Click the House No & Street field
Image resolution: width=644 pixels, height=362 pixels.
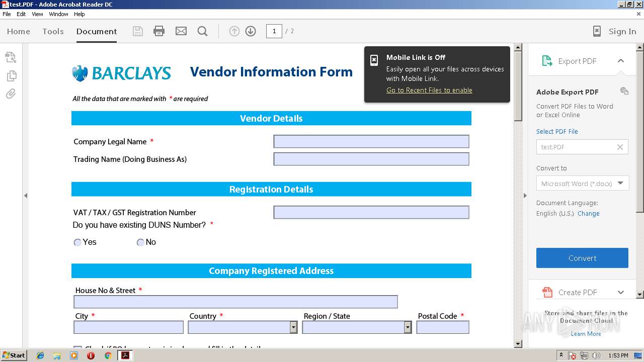point(235,302)
